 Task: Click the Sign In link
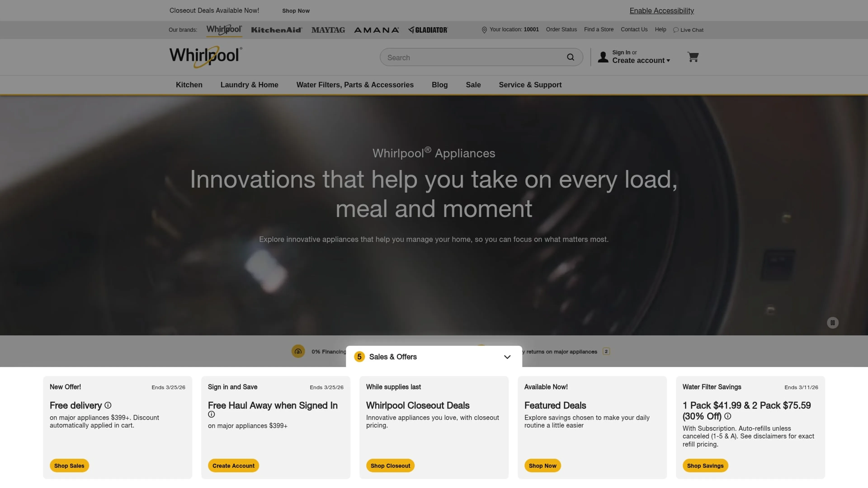(621, 52)
